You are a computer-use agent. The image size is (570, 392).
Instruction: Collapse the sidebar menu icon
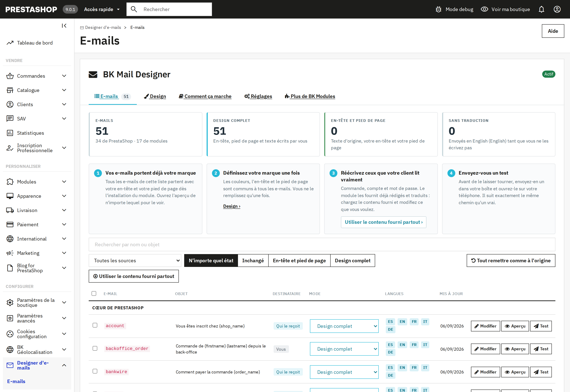pyautogui.click(x=64, y=25)
